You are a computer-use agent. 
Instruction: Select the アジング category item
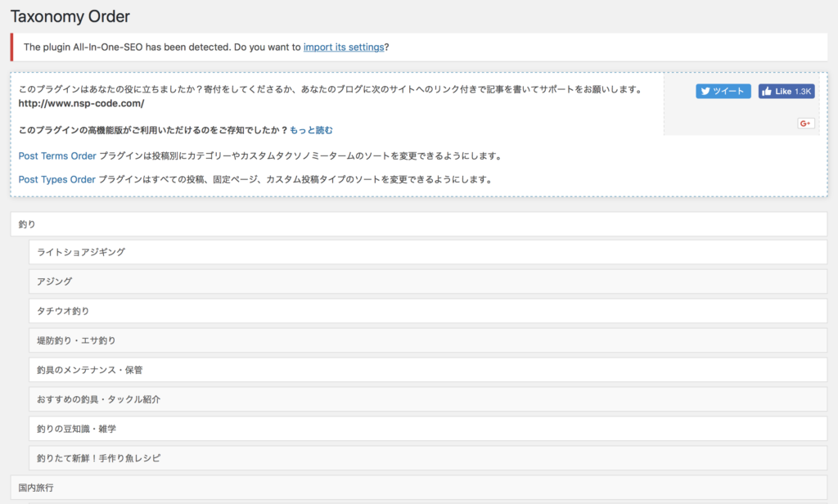click(427, 281)
